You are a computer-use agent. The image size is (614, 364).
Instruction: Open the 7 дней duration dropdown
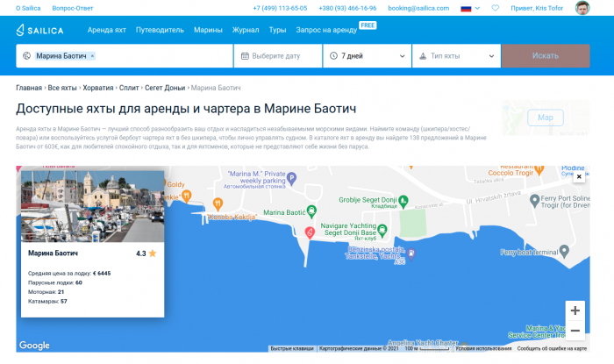367,56
